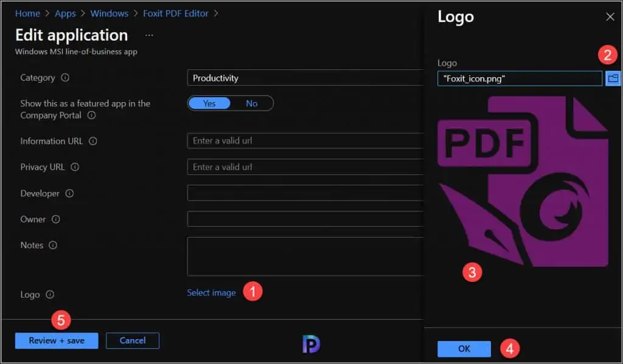The height and width of the screenshot is (364, 623).
Task: Click the info icon next to Logo label
Action: (x=50, y=295)
